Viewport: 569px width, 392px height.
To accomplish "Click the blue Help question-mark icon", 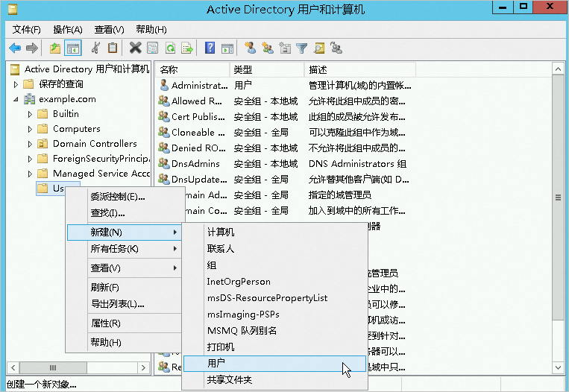I will (x=210, y=48).
